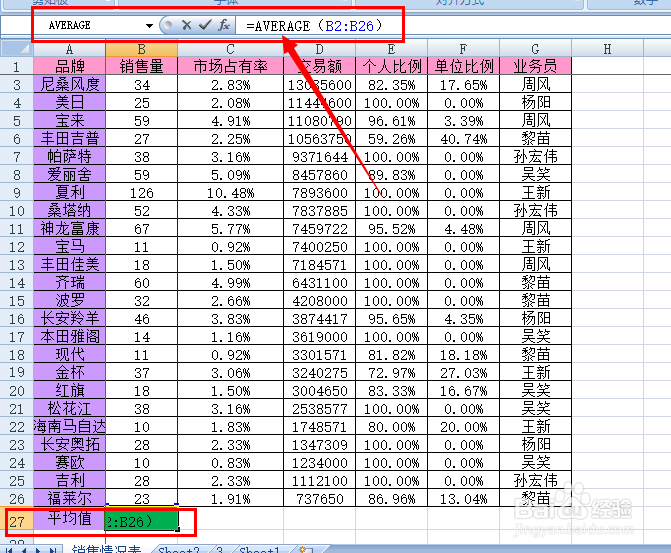Click the 销售量 header cell
The image size is (671, 553).
tap(142, 66)
